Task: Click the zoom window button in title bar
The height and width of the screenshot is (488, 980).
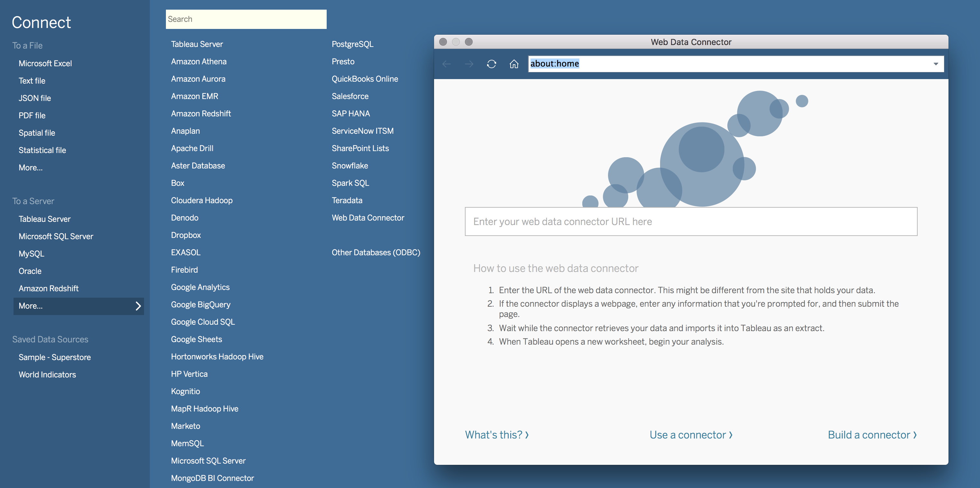Action: (x=469, y=42)
